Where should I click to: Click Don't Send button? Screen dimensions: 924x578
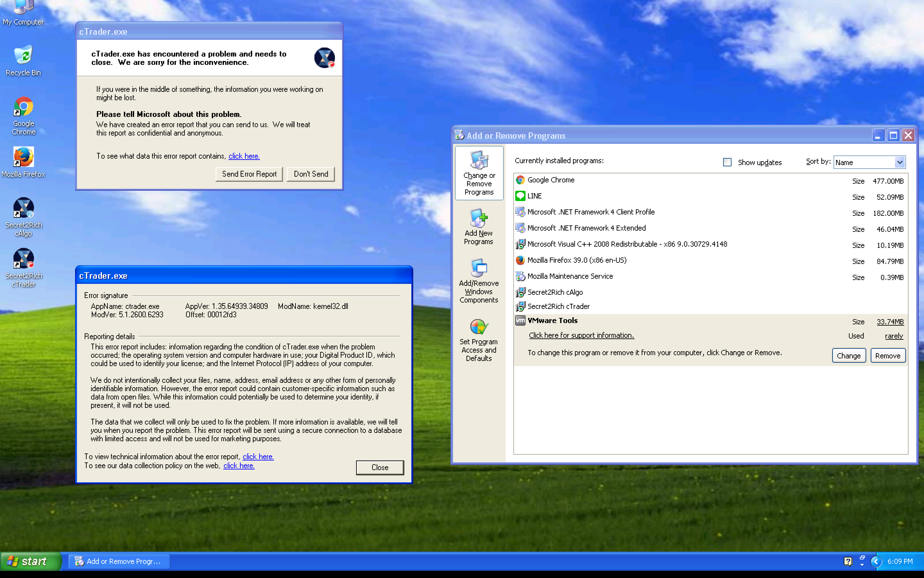coord(311,174)
